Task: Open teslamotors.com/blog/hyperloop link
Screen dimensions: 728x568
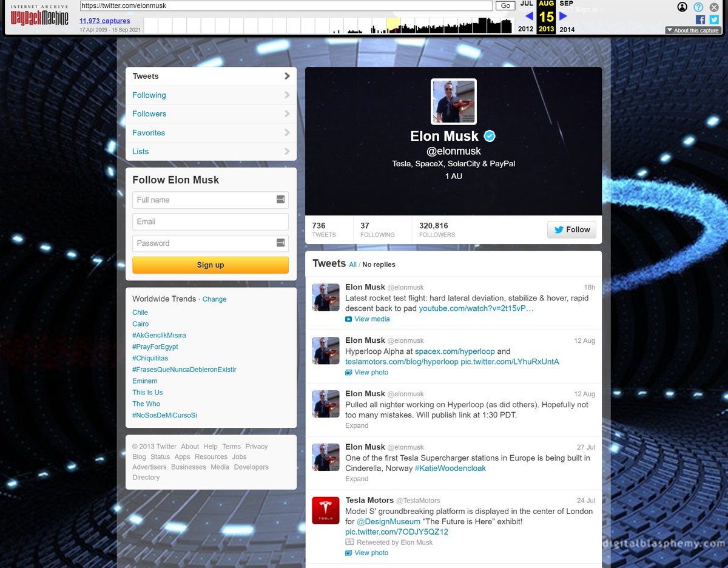Action: tap(402, 362)
